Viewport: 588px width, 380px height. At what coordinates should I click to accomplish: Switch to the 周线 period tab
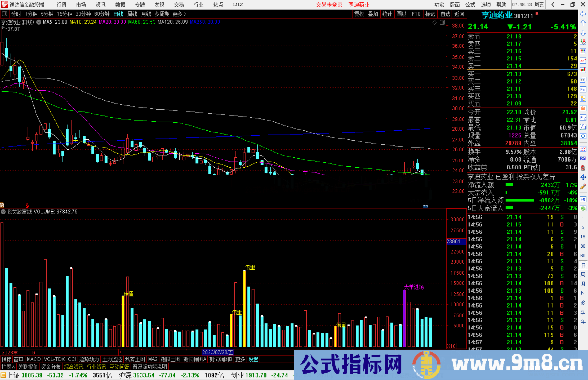132,14
